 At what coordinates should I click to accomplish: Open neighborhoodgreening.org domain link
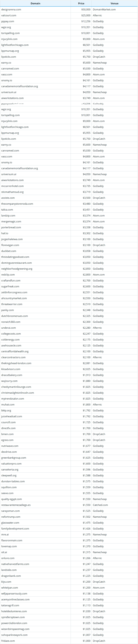point(17,269)
